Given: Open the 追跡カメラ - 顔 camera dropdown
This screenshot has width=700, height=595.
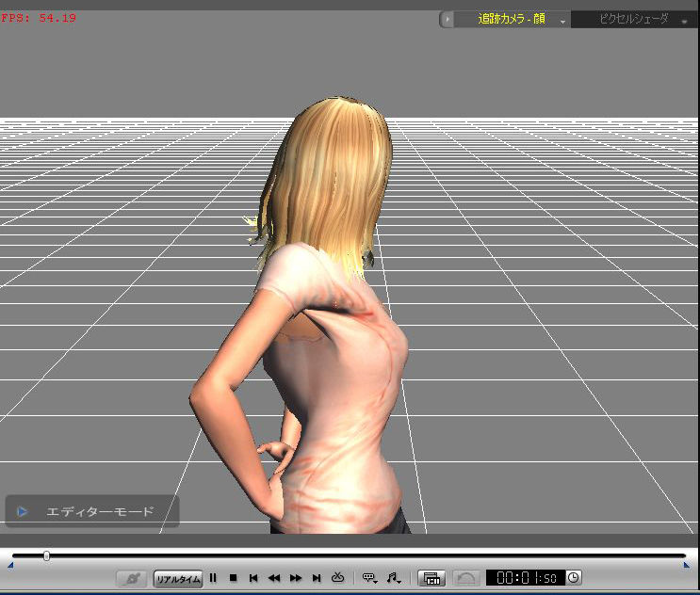Looking at the screenshot, I should pyautogui.click(x=512, y=19).
